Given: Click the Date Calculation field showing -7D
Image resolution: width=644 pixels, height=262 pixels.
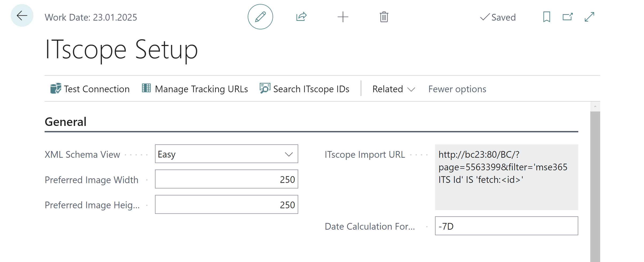Looking at the screenshot, I should [506, 226].
